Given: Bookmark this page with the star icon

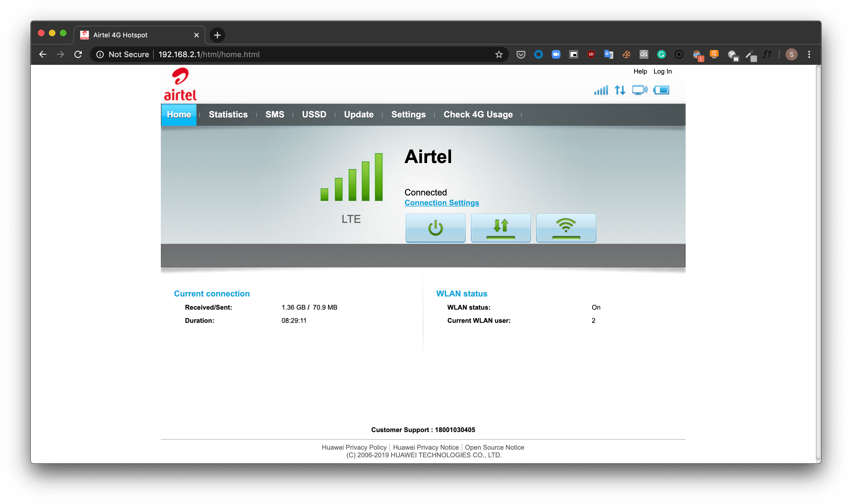Looking at the screenshot, I should point(498,54).
